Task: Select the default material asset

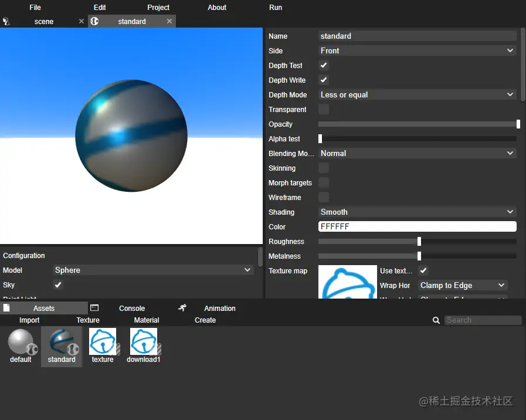Action: pos(21,346)
